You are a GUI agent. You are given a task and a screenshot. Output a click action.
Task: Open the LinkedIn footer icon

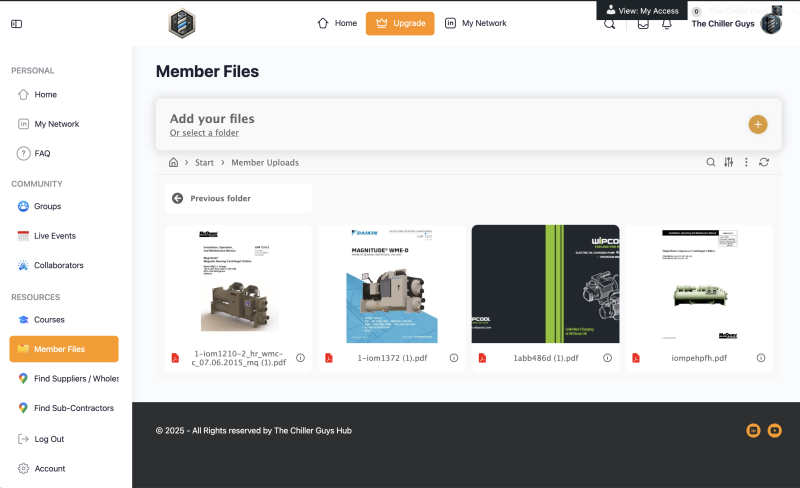tap(753, 430)
